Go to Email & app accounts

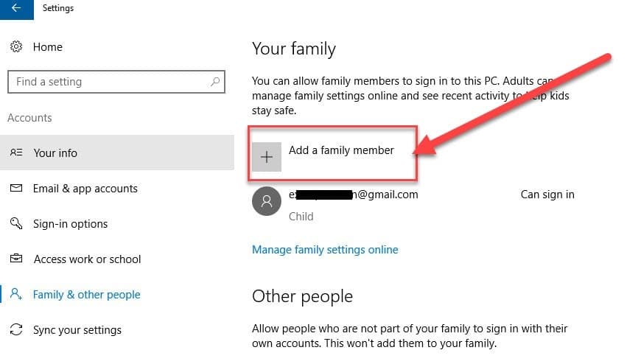click(x=85, y=189)
